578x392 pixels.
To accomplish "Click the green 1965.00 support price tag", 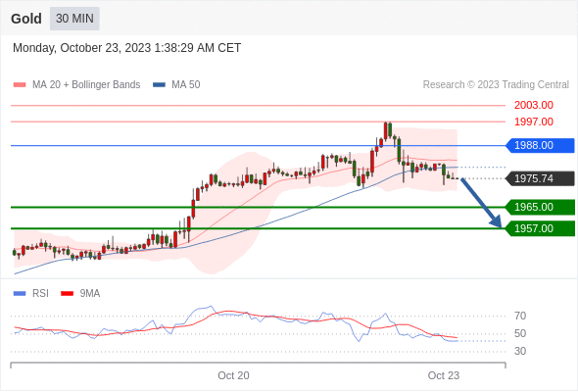I will pos(540,207).
